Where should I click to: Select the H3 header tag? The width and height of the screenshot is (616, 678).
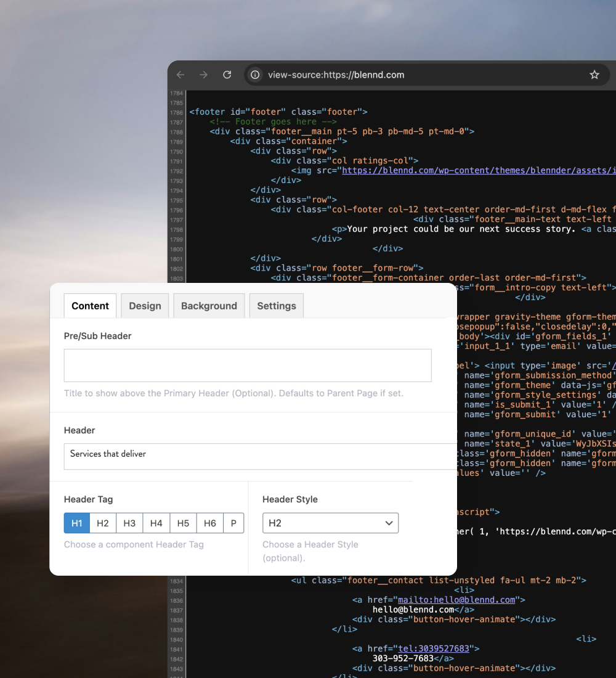click(129, 523)
